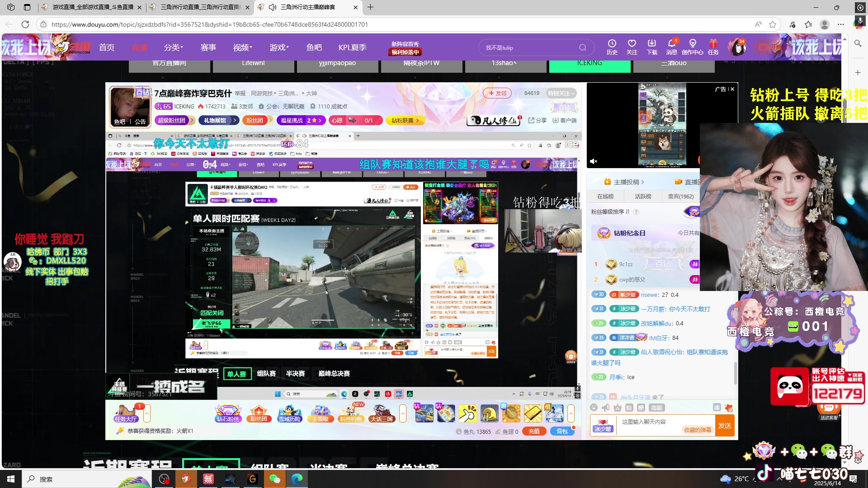Click the 客户端 client download link
868x488 pixels.
click(x=565, y=120)
